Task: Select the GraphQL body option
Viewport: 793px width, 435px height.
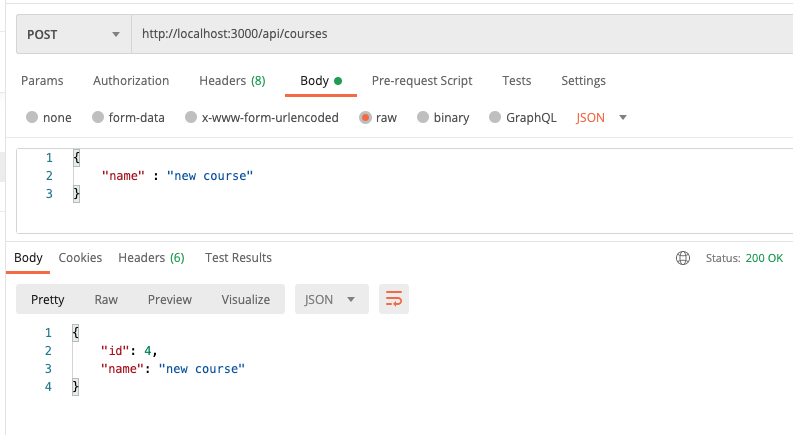Action: point(495,117)
